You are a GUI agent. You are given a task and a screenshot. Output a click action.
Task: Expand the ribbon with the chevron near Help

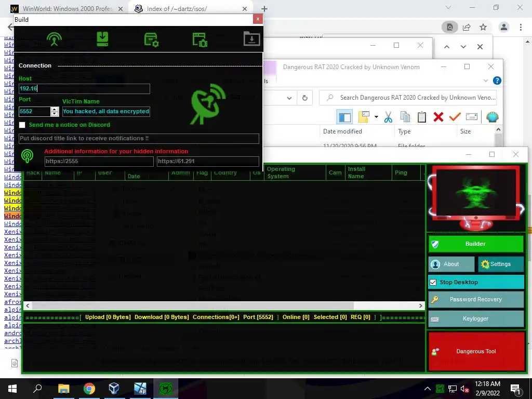486,81
